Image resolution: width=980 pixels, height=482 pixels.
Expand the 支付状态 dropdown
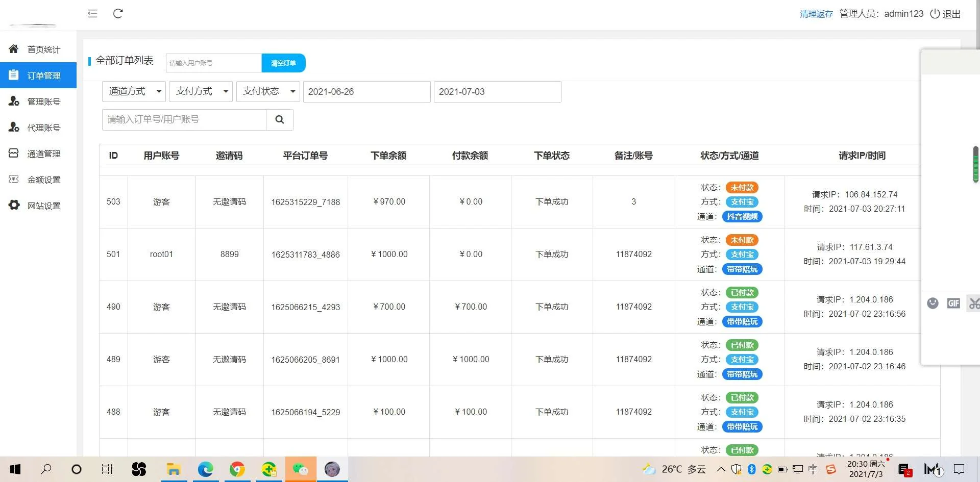(x=267, y=91)
